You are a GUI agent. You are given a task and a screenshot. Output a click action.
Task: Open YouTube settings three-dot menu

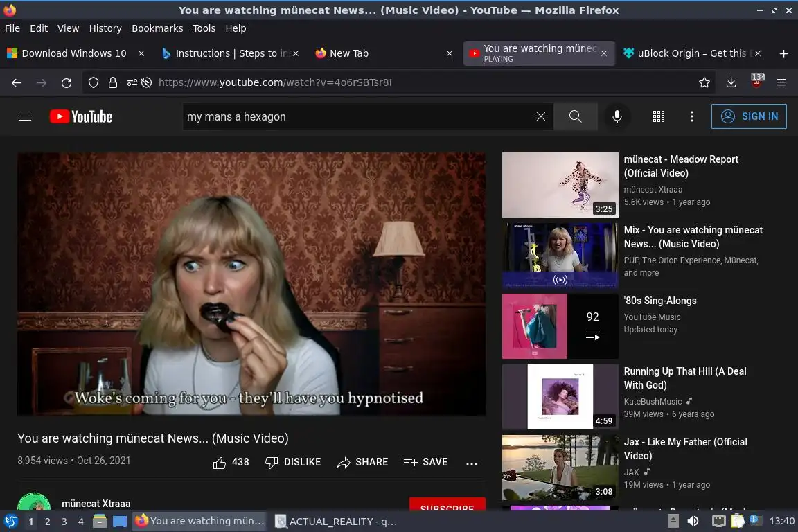click(691, 116)
